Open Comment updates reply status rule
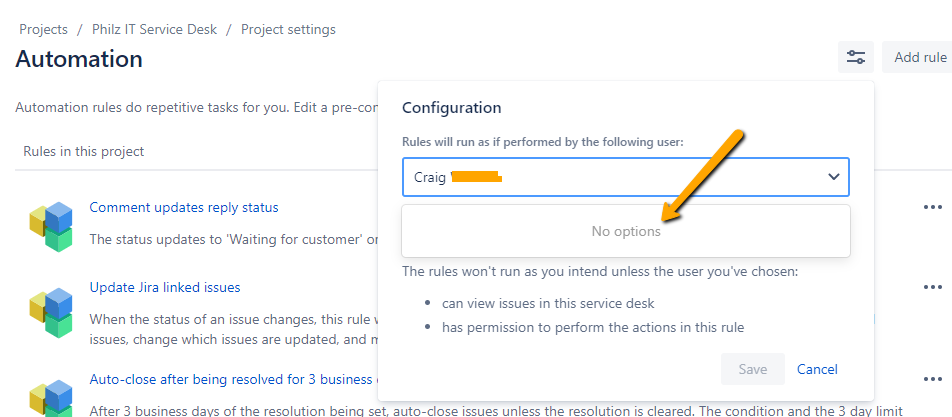Viewport: 952px width, 417px height. coord(184,208)
